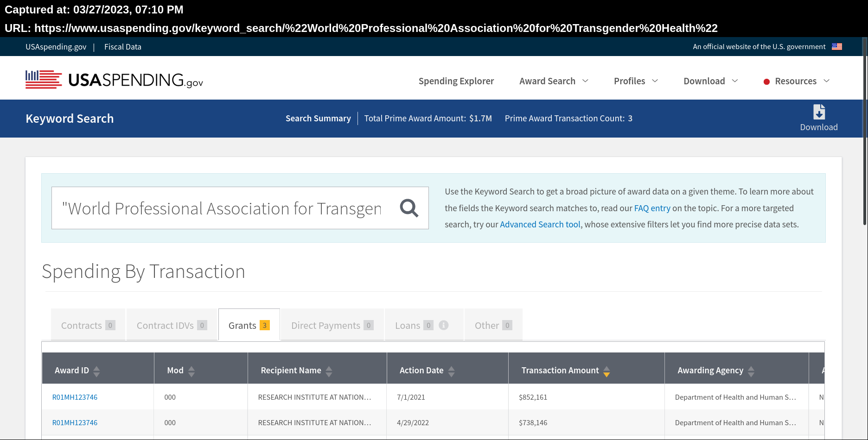Click the USAspending.gov logo

point(114,80)
